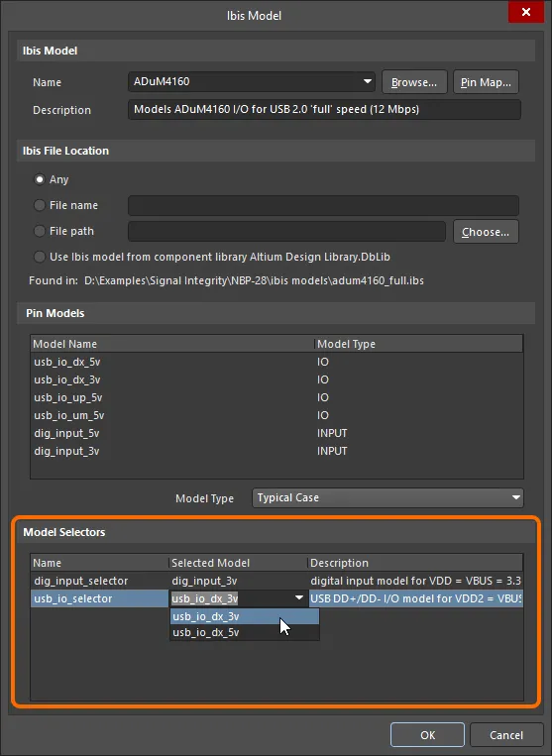Click the Choose... file path button
The width and height of the screenshot is (552, 756).
(486, 232)
